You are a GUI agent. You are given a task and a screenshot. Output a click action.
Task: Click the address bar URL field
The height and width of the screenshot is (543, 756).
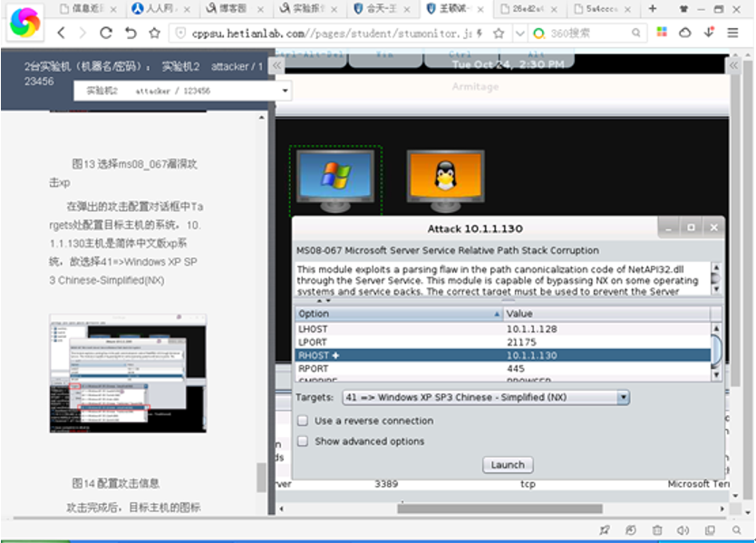pos(332,34)
